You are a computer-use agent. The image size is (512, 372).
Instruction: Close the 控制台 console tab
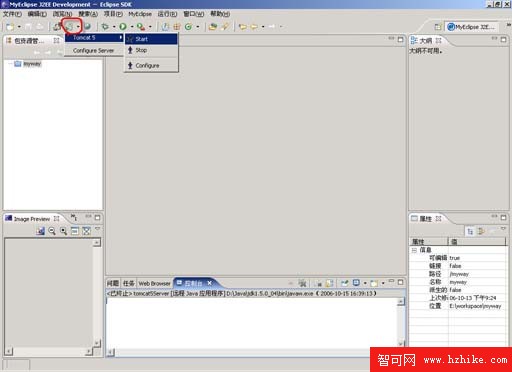[209, 283]
